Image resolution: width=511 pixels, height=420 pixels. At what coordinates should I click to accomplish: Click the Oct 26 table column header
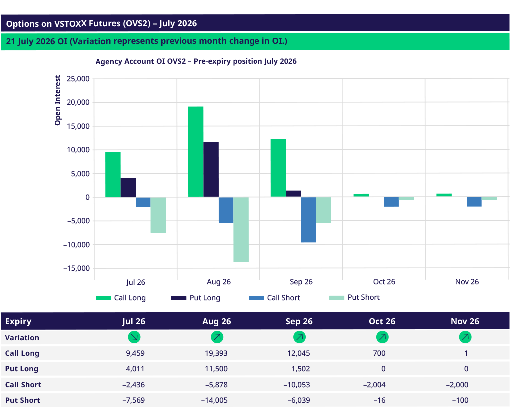click(382, 321)
